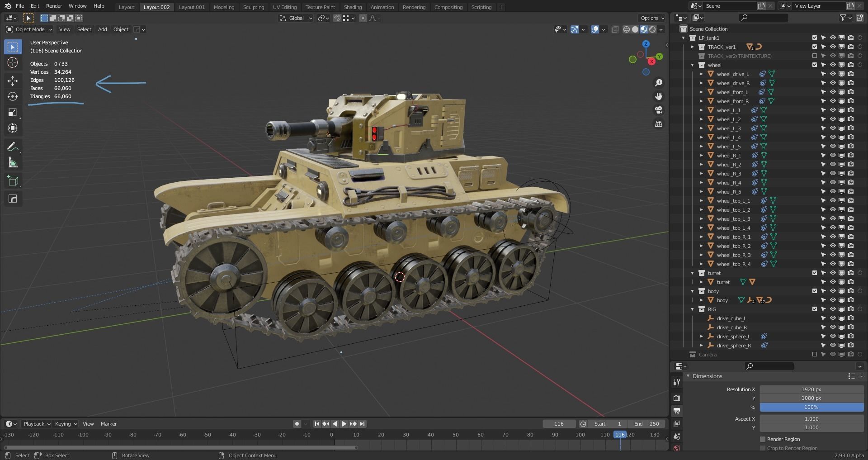
Task: Collapse the wheel collection
Action: (x=693, y=65)
